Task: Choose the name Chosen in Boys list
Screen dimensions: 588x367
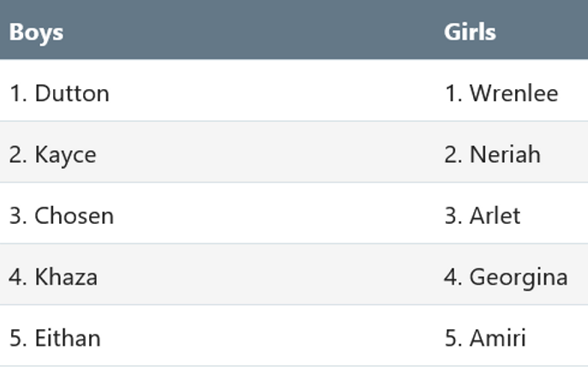Action: point(74,216)
